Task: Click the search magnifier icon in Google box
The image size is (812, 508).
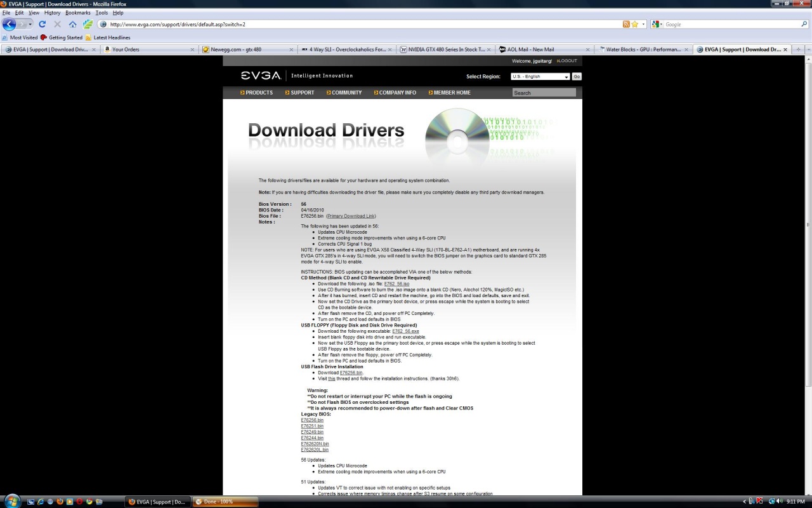Action: click(804, 24)
